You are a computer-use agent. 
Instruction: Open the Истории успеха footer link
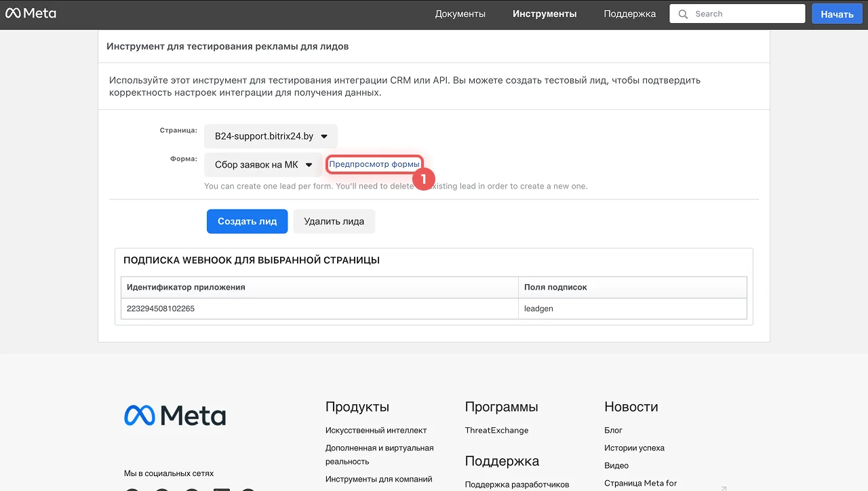pyautogui.click(x=634, y=448)
